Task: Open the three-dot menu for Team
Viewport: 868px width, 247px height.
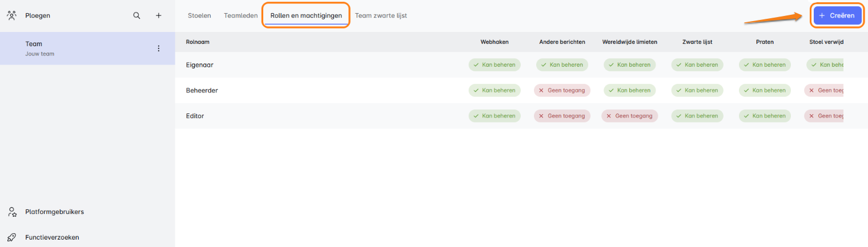Action: pos(159,48)
